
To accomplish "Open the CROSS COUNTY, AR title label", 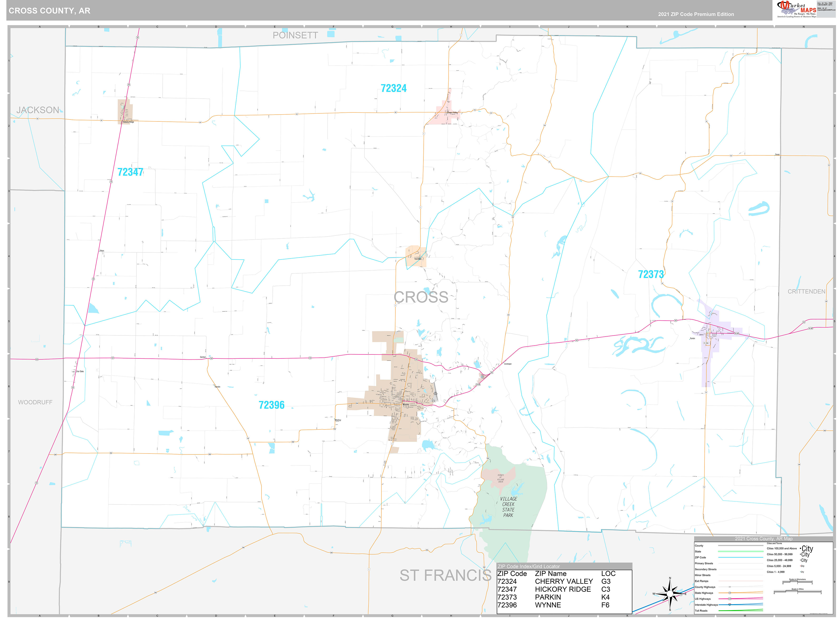I will point(50,11).
